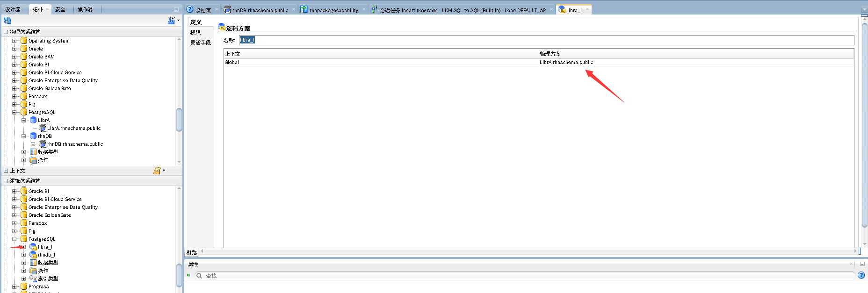
Task: Click the 名称 name input field
Action: pos(546,40)
